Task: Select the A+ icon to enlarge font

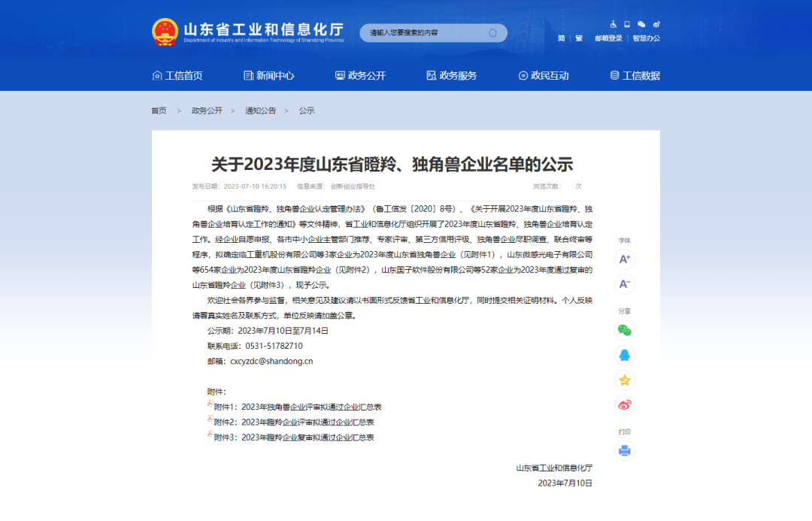Action: coord(624,259)
